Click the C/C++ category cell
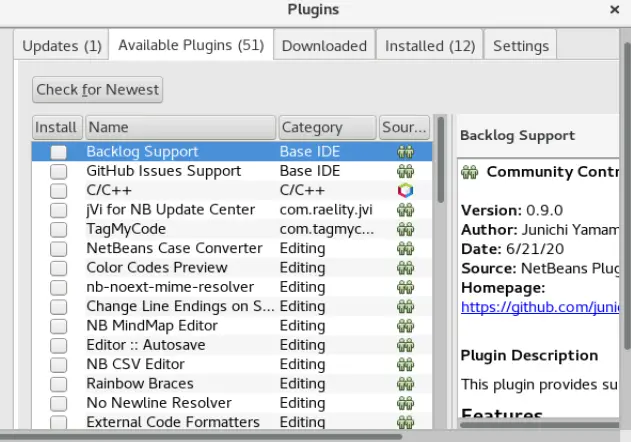The height and width of the screenshot is (442, 631). (x=302, y=190)
